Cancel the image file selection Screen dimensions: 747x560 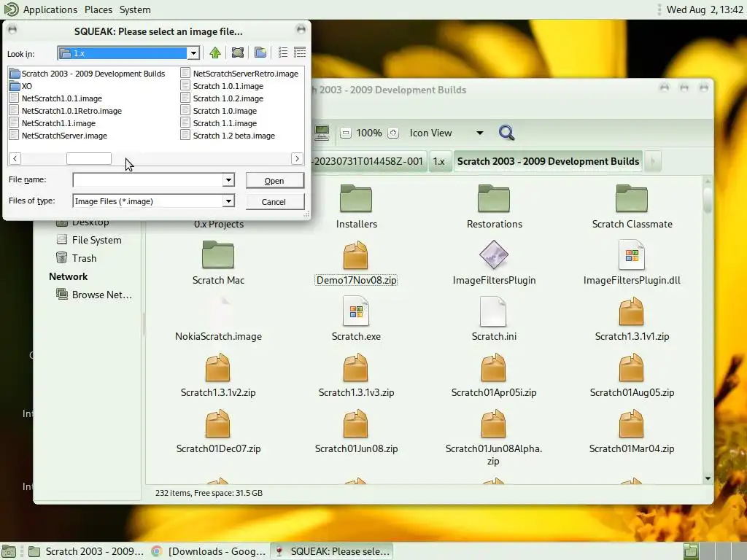[274, 202]
